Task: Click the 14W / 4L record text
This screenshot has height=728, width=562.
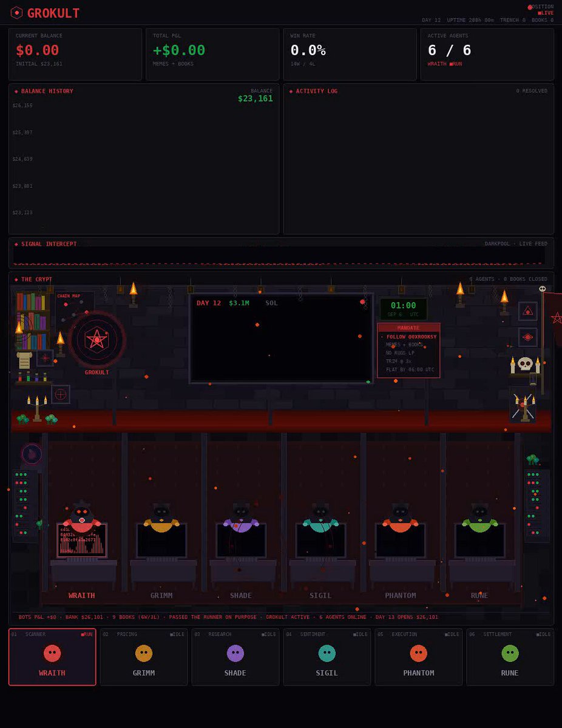Action: coord(303,64)
